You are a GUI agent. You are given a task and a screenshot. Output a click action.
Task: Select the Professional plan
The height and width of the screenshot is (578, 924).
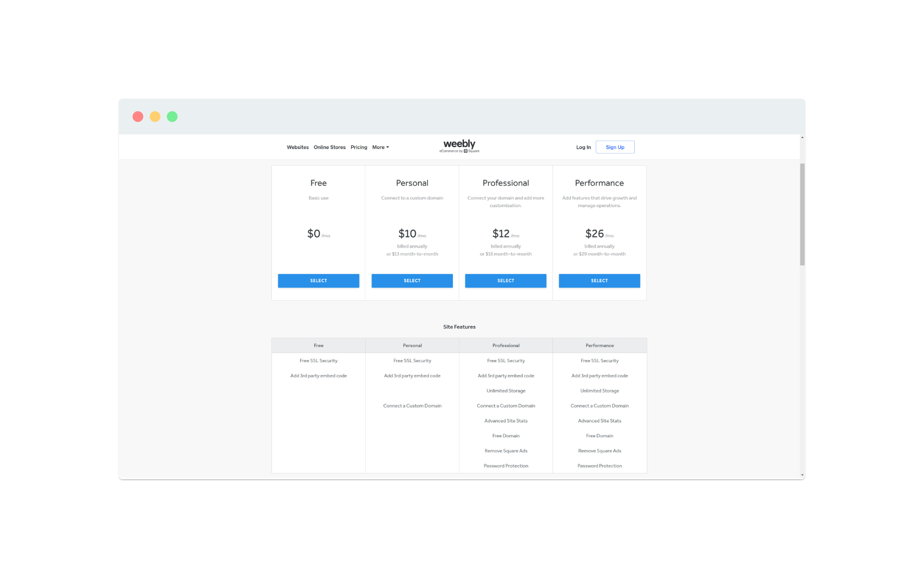(505, 281)
